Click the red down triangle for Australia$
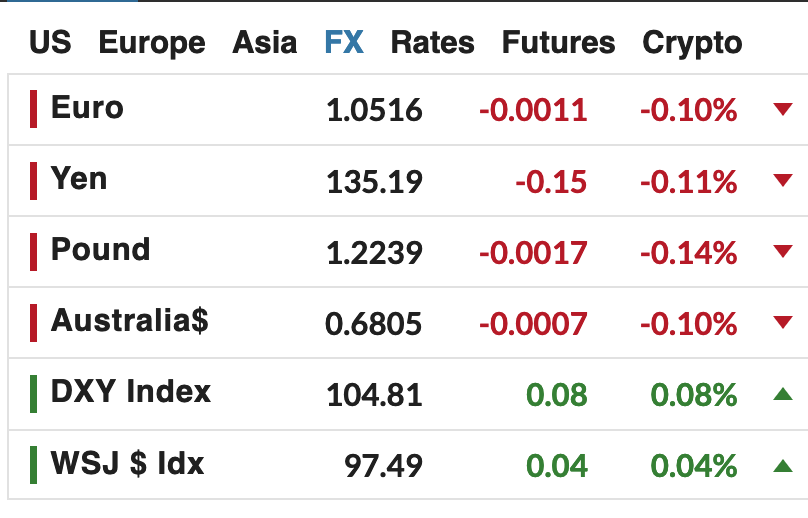The height and width of the screenshot is (518, 808). [783, 323]
